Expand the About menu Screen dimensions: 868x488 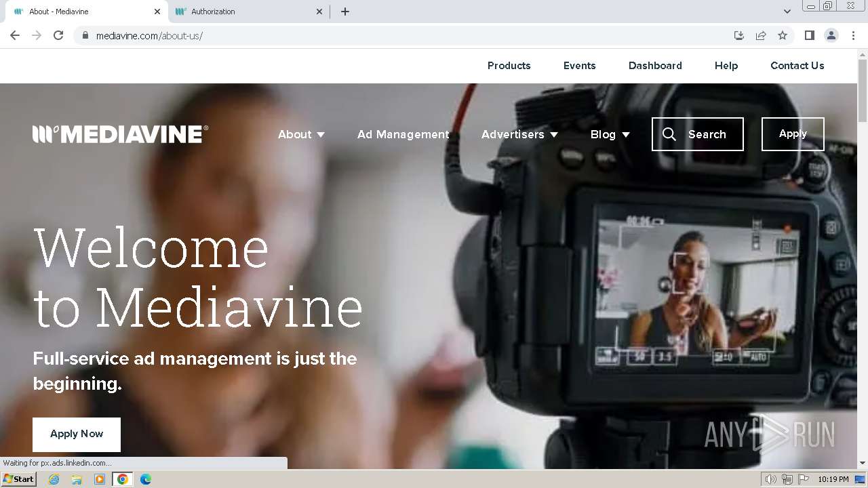pos(301,134)
